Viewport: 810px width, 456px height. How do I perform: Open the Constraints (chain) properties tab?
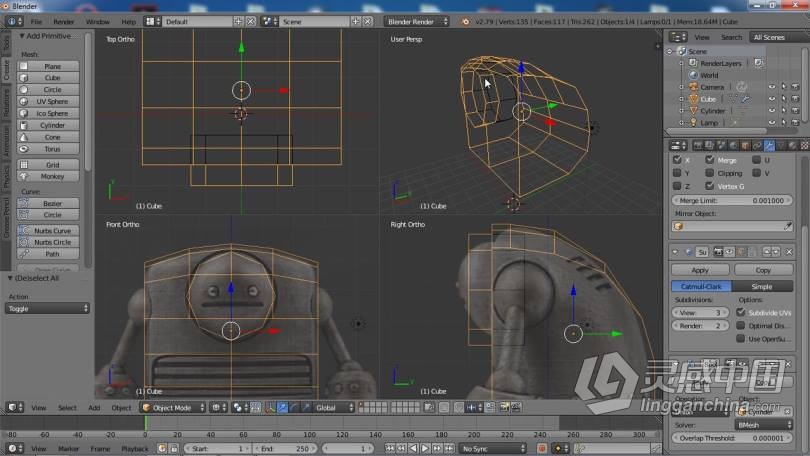[757, 146]
